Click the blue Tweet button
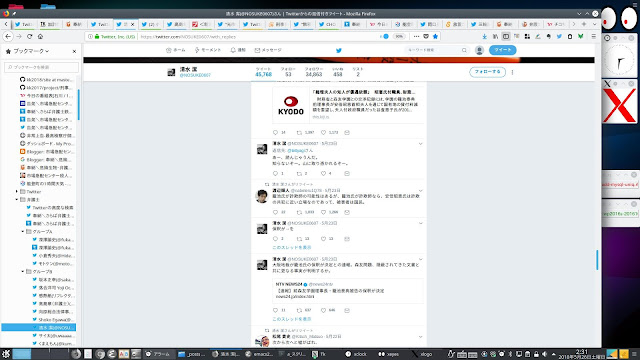640x360 pixels. pyautogui.click(x=502, y=50)
